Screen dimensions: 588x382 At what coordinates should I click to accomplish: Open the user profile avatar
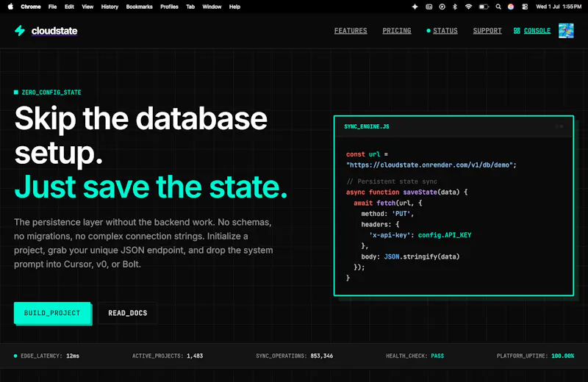(566, 31)
